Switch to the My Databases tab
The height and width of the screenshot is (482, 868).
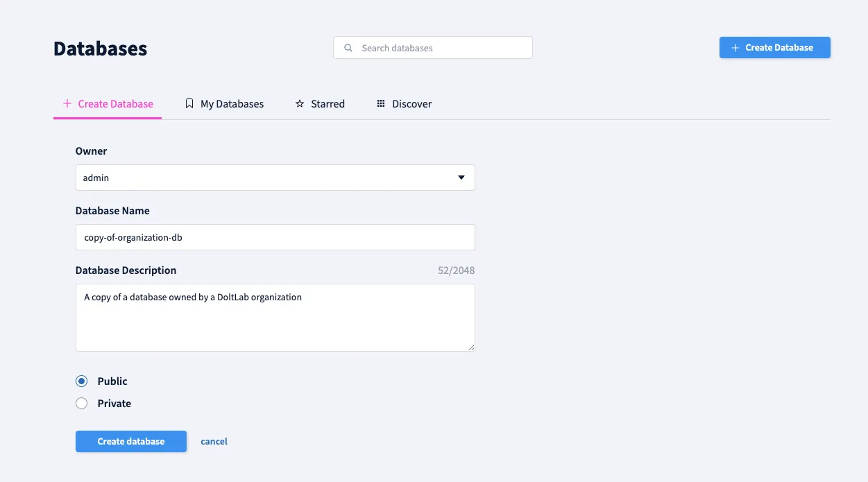click(232, 103)
